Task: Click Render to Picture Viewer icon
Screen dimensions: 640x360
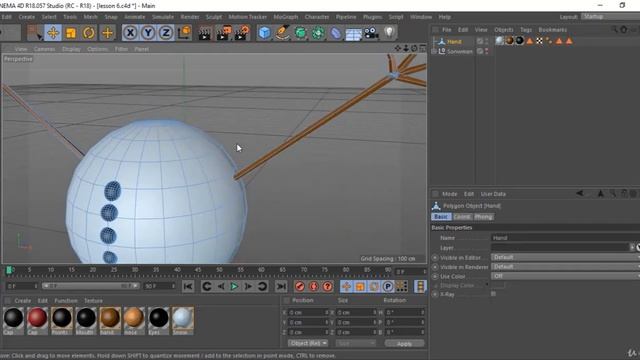Action: (x=223, y=33)
